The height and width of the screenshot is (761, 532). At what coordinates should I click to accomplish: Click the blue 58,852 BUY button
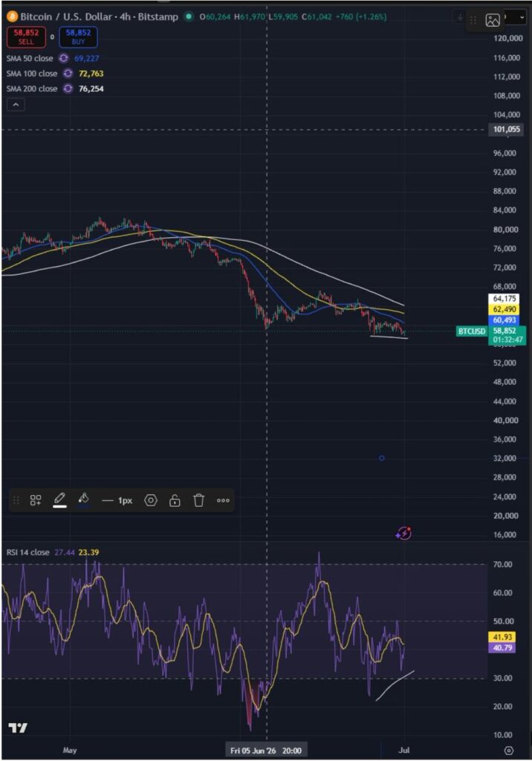coord(78,37)
